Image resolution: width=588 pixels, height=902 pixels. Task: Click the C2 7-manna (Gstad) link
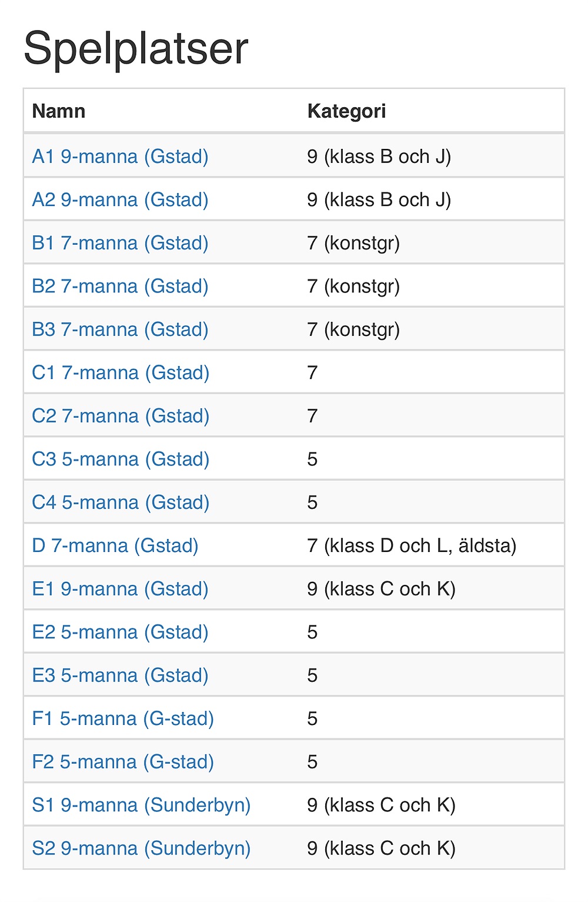[x=121, y=416]
